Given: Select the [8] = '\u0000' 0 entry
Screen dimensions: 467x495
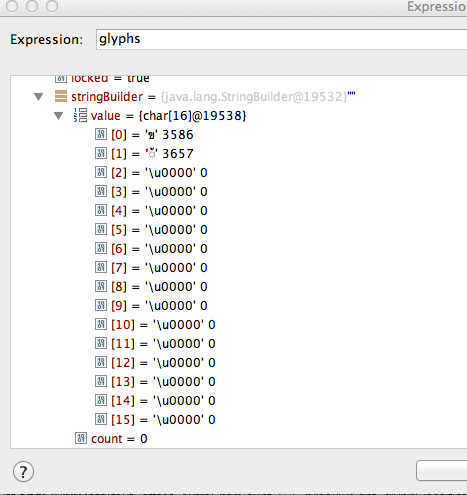Looking at the screenshot, I should point(159,287).
